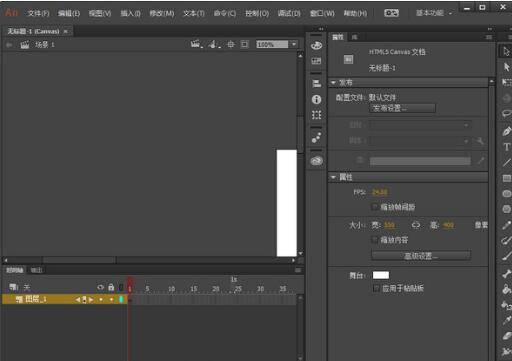Open the 文件(F) menu

click(38, 13)
